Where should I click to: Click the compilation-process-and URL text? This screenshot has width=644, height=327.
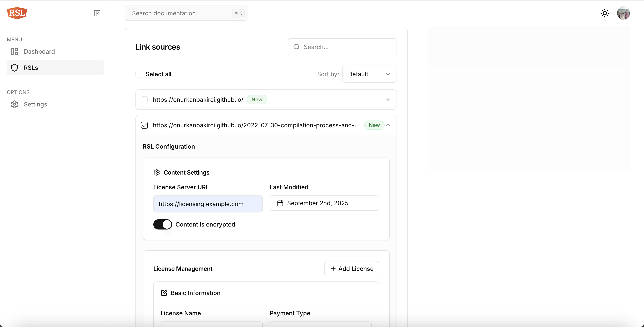(x=256, y=125)
